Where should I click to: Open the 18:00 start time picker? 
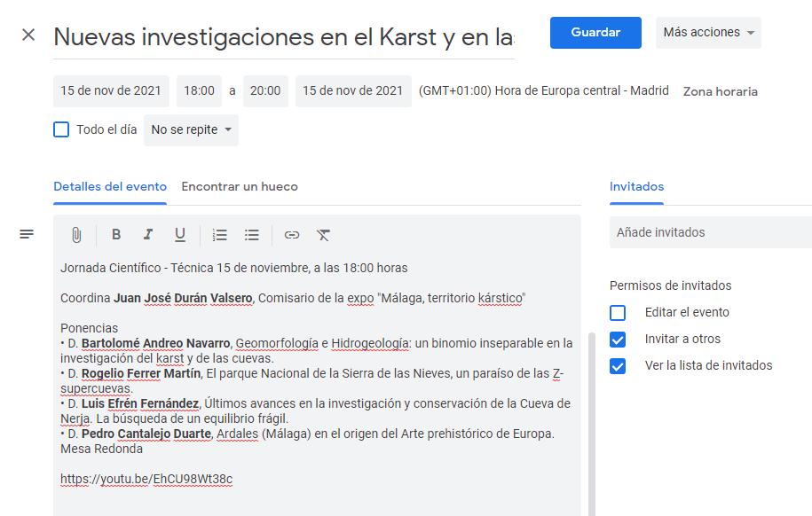[199, 91]
